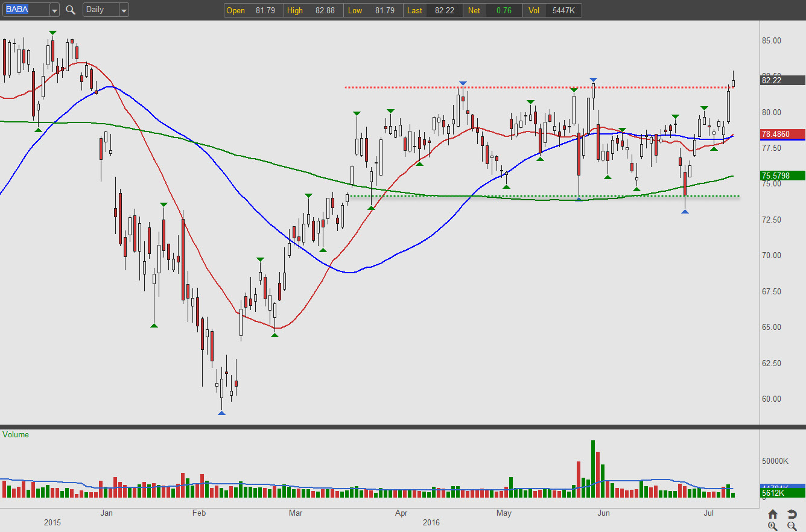806x532 pixels.
Task: Click the green 5612K volume tag
Action: (782, 493)
